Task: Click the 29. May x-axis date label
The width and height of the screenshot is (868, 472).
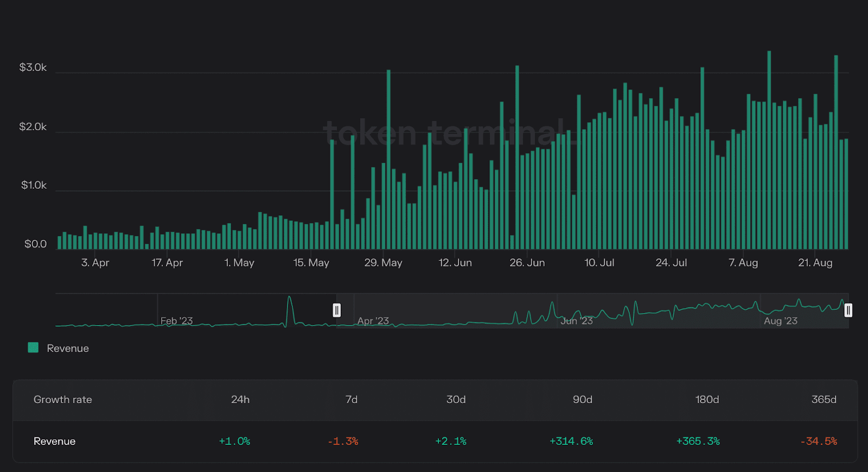Action: (x=383, y=263)
